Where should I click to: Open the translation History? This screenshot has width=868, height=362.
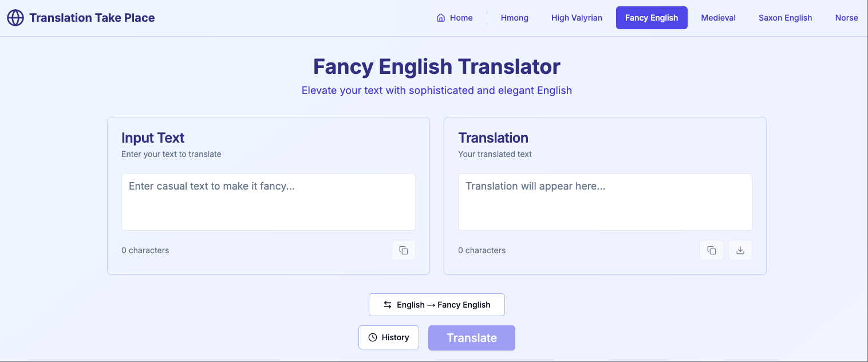(x=389, y=337)
